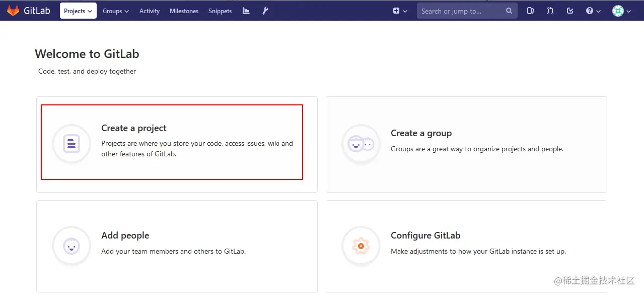Click 'Groups are a great way' description
Image resolution: width=644 pixels, height=295 pixels.
[477, 149]
